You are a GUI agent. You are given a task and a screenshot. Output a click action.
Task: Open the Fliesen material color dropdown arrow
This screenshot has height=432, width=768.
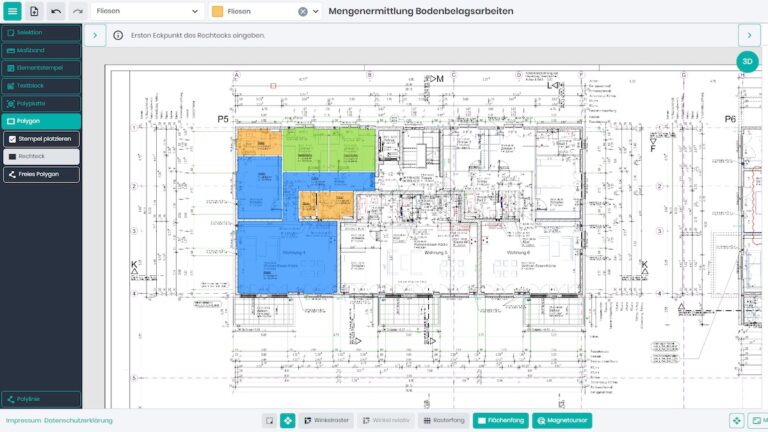317,11
